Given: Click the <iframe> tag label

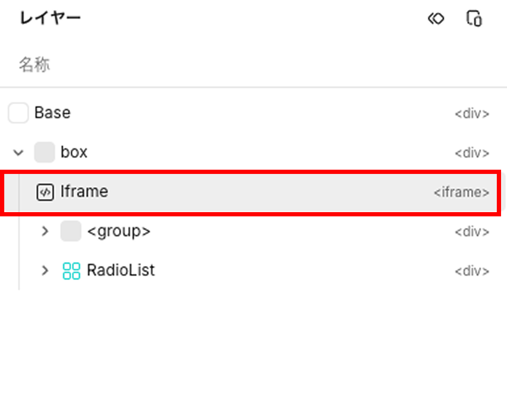Looking at the screenshot, I should [461, 193].
